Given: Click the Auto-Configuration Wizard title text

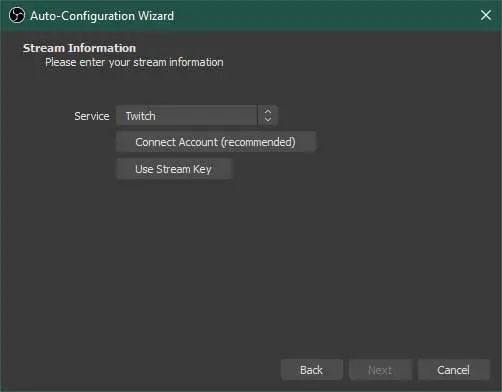Looking at the screenshot, I should 102,16.
